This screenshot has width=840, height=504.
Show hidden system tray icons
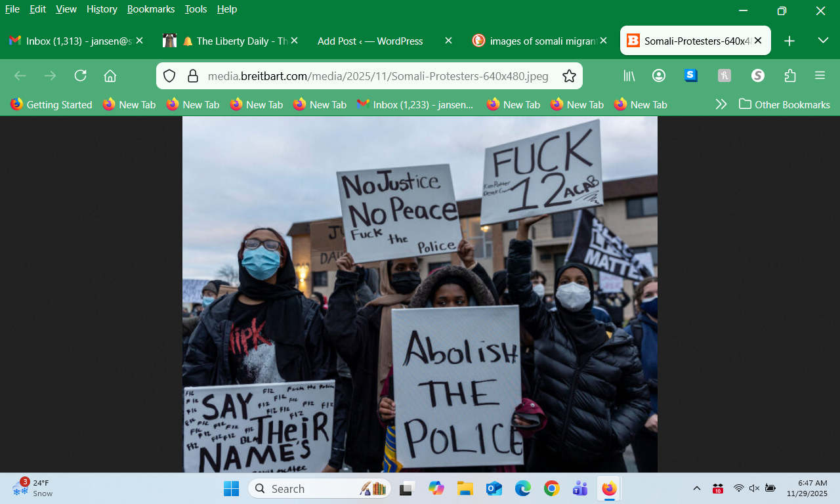(697, 488)
